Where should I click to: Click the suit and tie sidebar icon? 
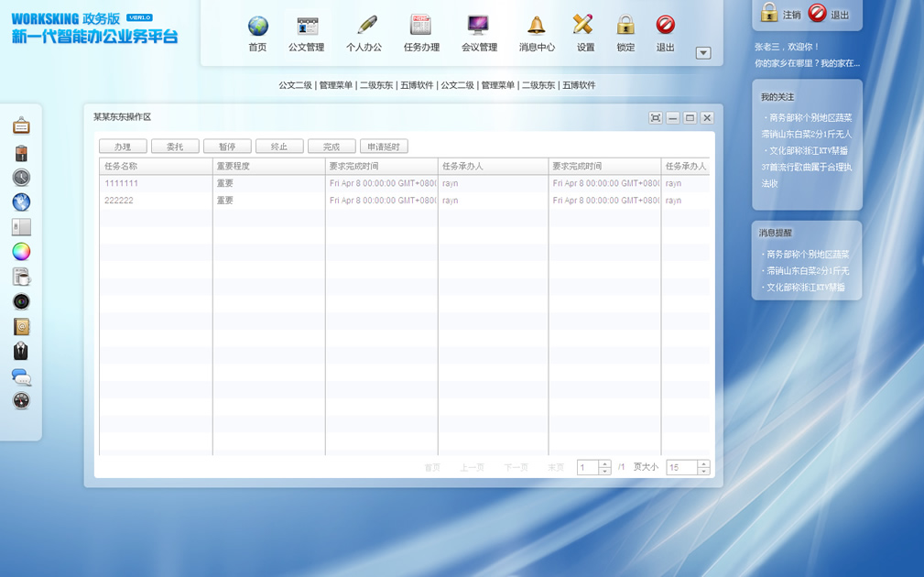[21, 352]
